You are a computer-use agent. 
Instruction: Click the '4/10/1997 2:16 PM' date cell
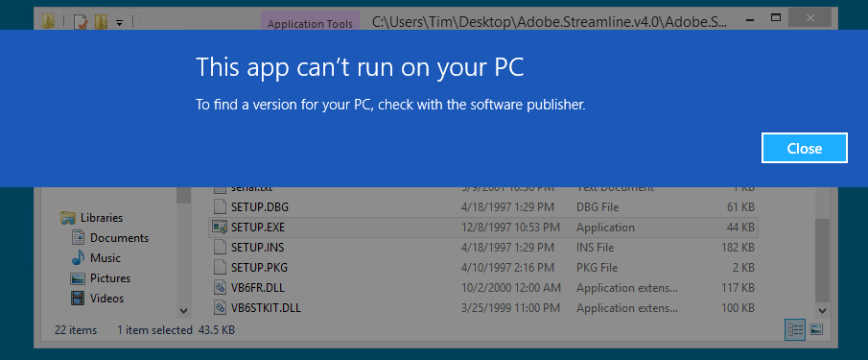click(x=507, y=268)
